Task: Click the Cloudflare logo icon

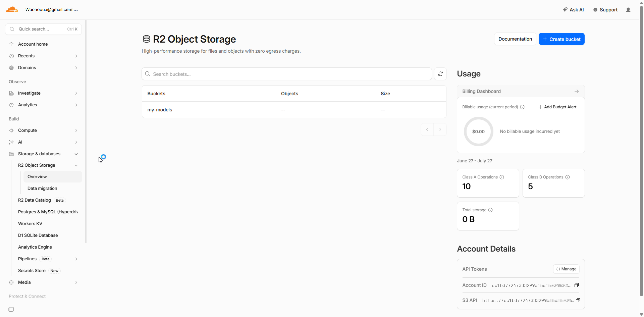Action: point(12,9)
